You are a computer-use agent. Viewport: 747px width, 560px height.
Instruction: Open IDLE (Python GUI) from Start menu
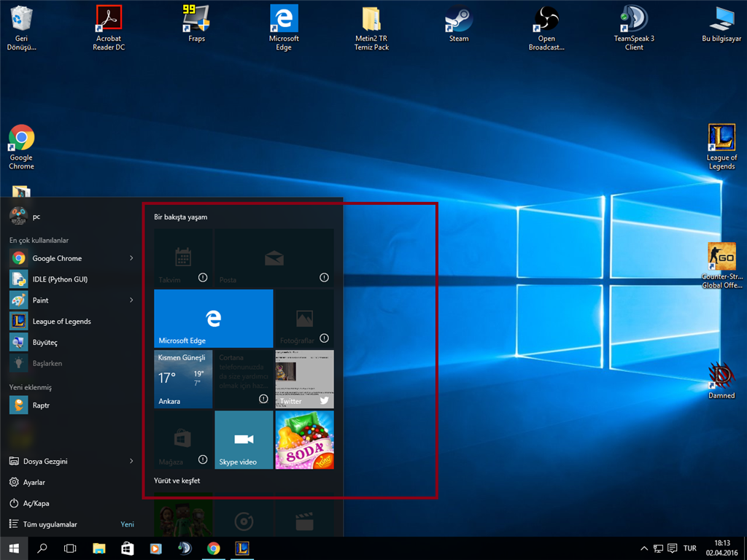coord(71,279)
